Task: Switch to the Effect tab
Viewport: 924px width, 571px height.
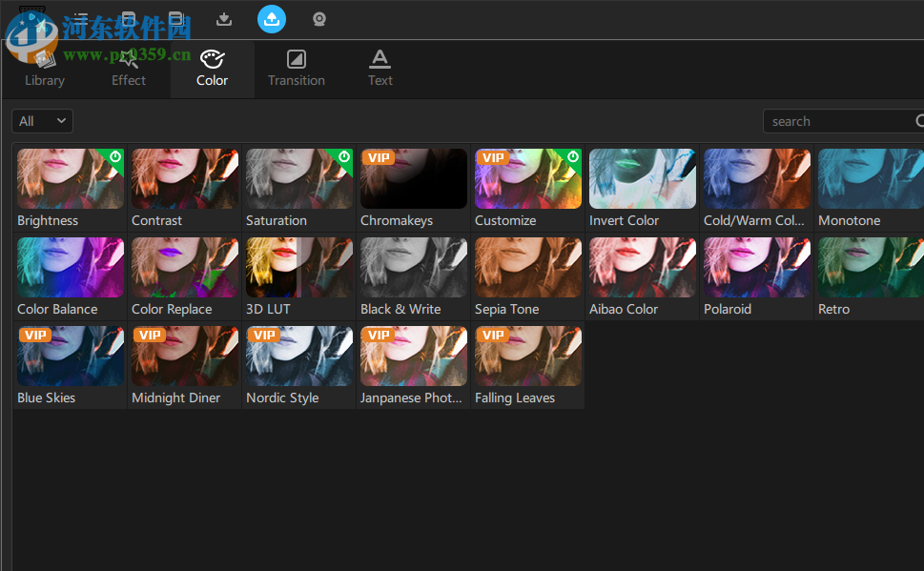Action: click(x=128, y=69)
